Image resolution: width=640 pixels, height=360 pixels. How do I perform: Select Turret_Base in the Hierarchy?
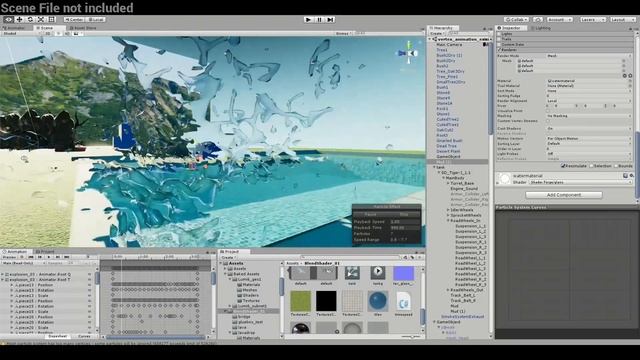pos(462,183)
